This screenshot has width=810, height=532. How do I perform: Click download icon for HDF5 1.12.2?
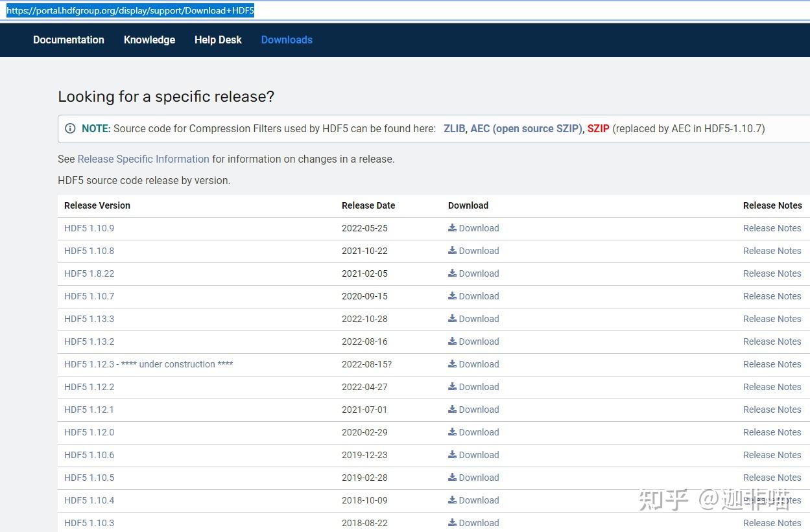(x=452, y=387)
